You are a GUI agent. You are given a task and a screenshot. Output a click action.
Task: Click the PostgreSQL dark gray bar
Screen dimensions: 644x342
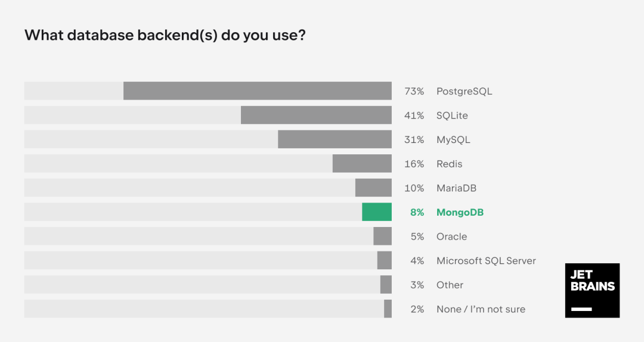coord(258,91)
